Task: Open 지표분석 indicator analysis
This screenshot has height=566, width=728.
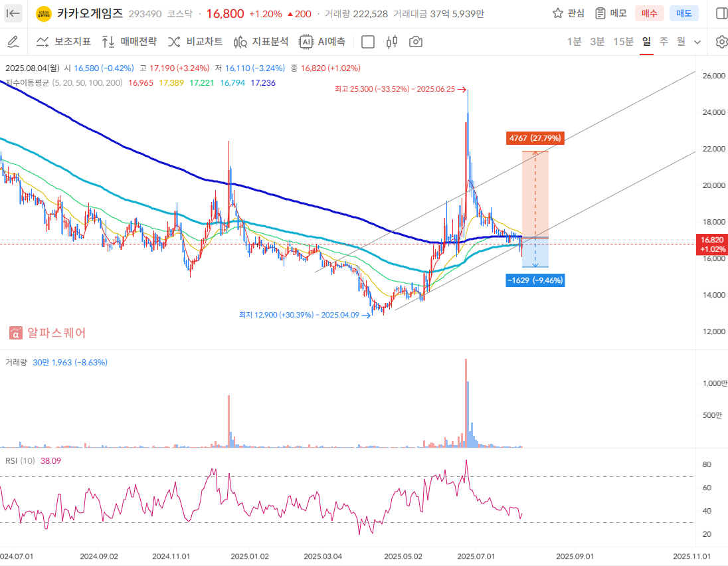Action: (x=261, y=42)
